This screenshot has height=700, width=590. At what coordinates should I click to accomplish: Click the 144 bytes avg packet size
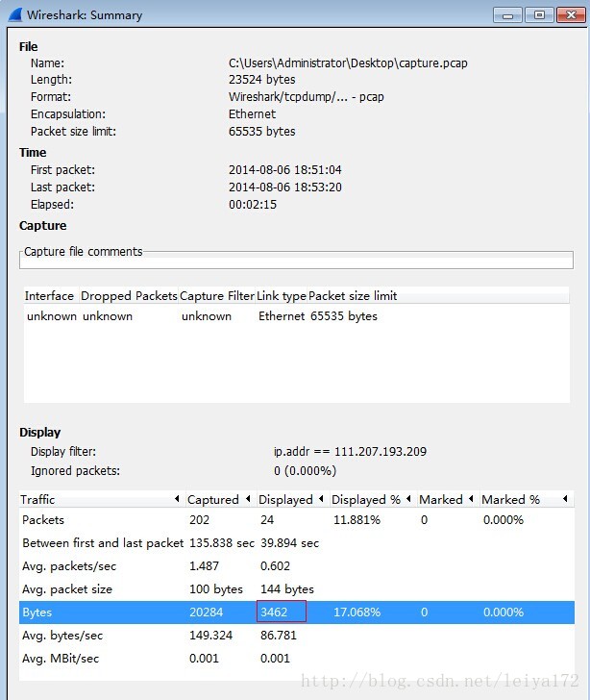click(287, 589)
